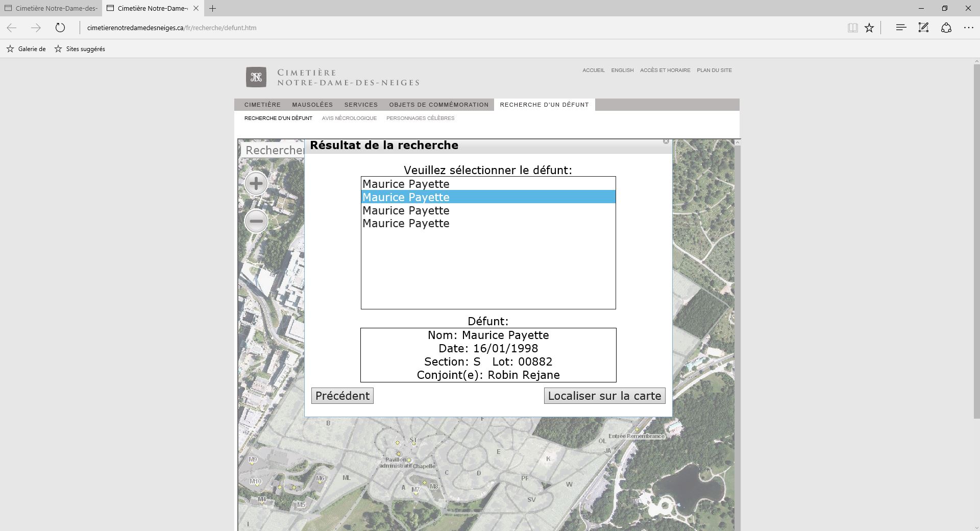Click the browser forward arrow
Viewport: 980px width, 531px height.
point(35,28)
